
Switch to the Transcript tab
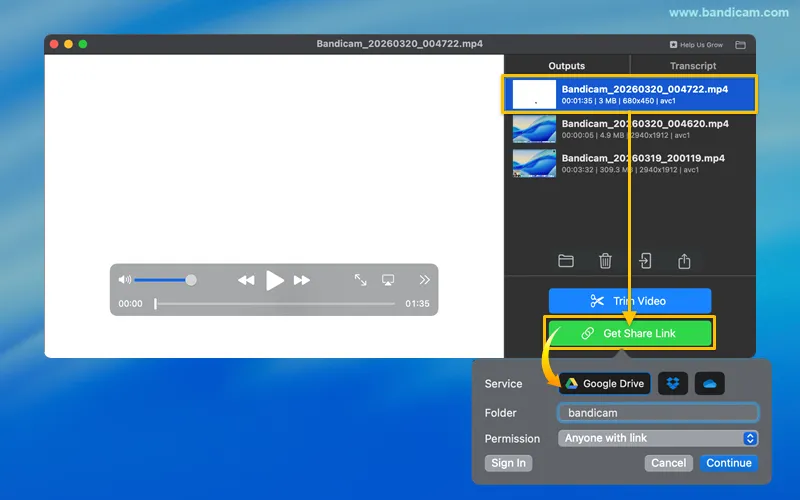tap(693, 66)
